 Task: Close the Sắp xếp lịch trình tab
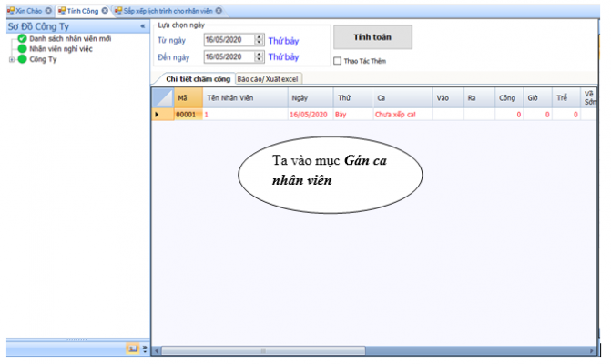(219, 10)
